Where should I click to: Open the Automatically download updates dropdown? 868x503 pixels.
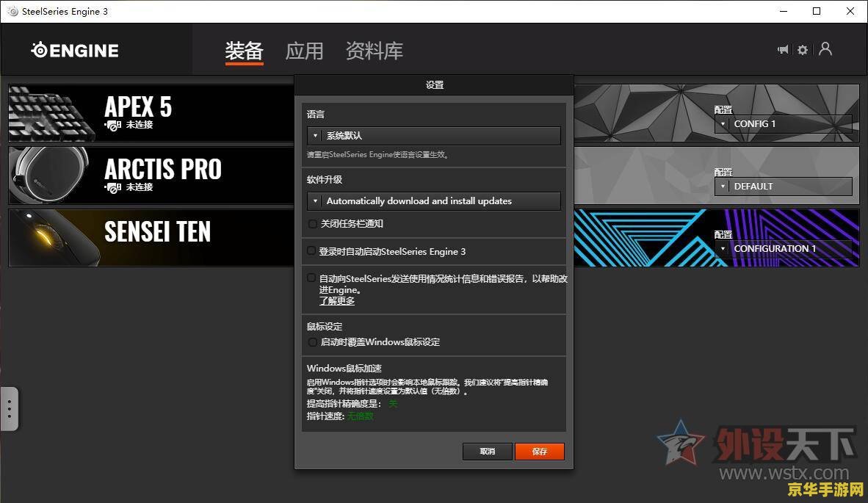[433, 201]
